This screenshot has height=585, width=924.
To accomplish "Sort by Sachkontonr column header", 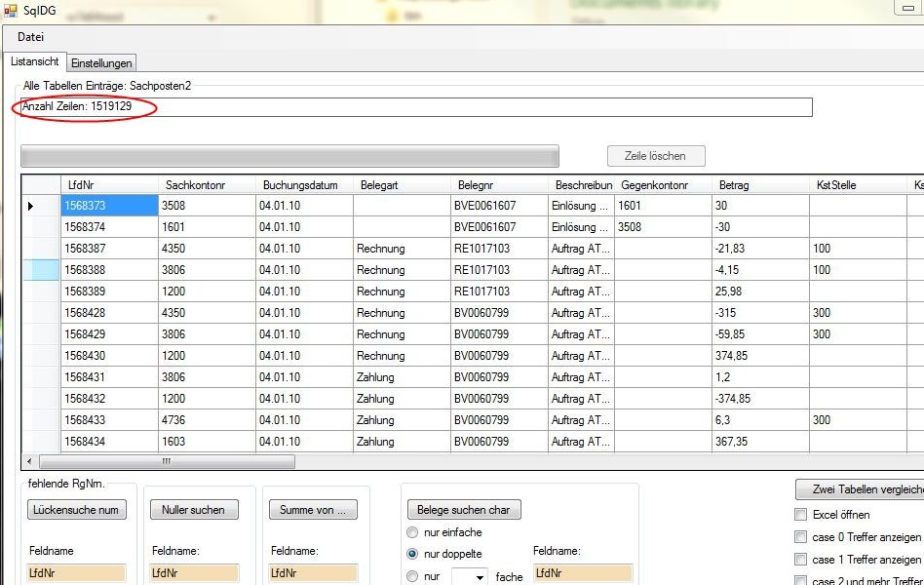I will click(207, 185).
